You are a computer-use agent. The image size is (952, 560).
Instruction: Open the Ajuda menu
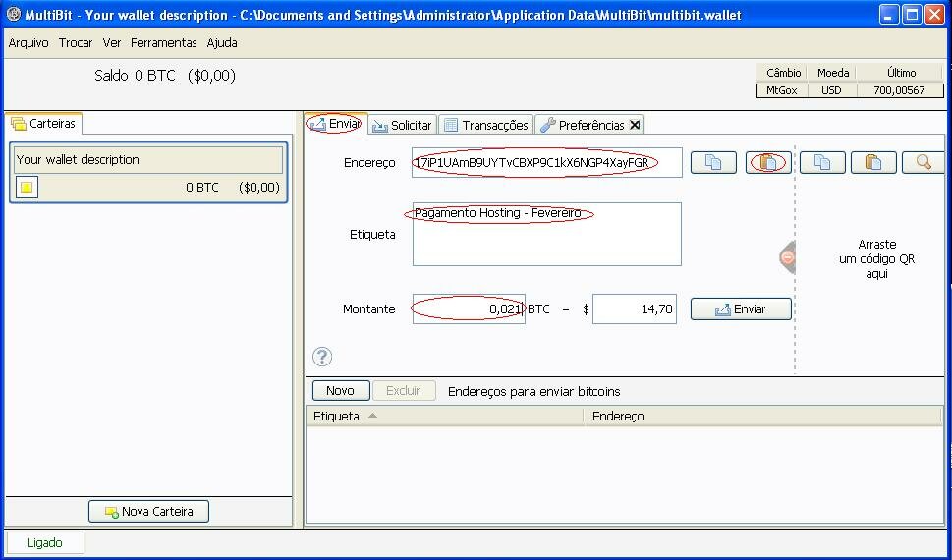pos(222,43)
